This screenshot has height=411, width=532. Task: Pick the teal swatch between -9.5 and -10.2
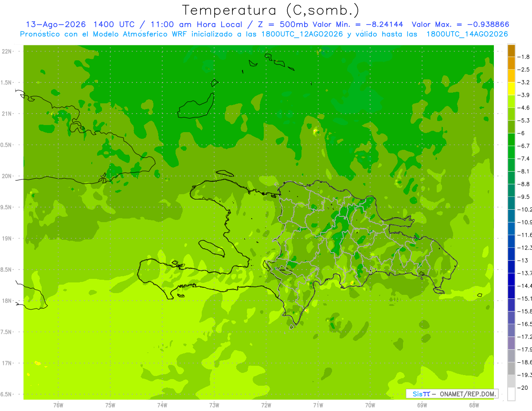pos(511,203)
